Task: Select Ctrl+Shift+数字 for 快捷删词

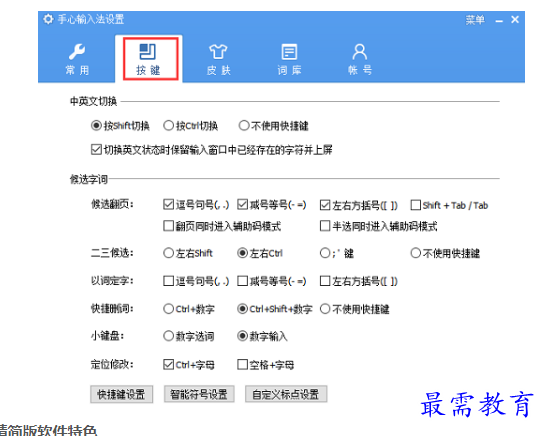Action: [242, 309]
